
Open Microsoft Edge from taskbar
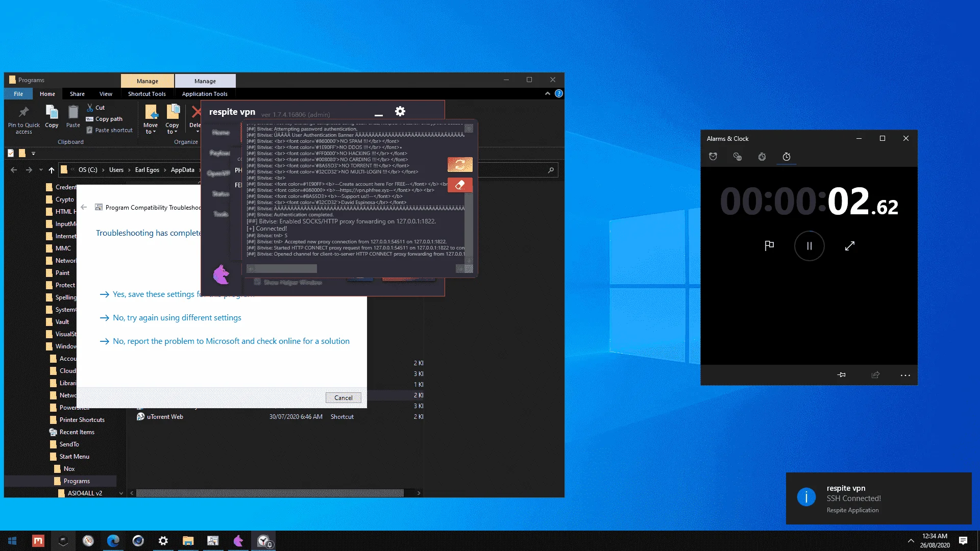tap(113, 541)
